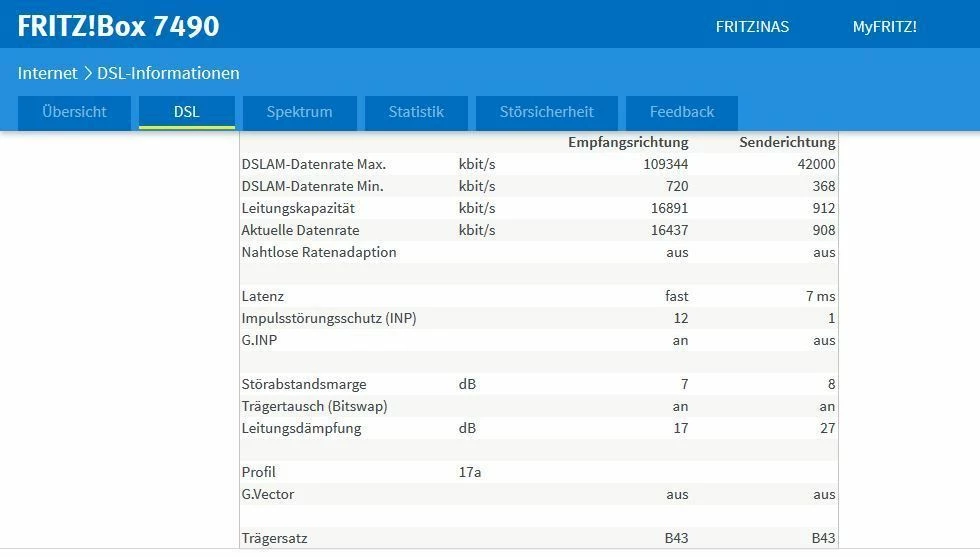The image size is (980, 557).
Task: Select the Empfangsrichtung column header
Action: 628,143
